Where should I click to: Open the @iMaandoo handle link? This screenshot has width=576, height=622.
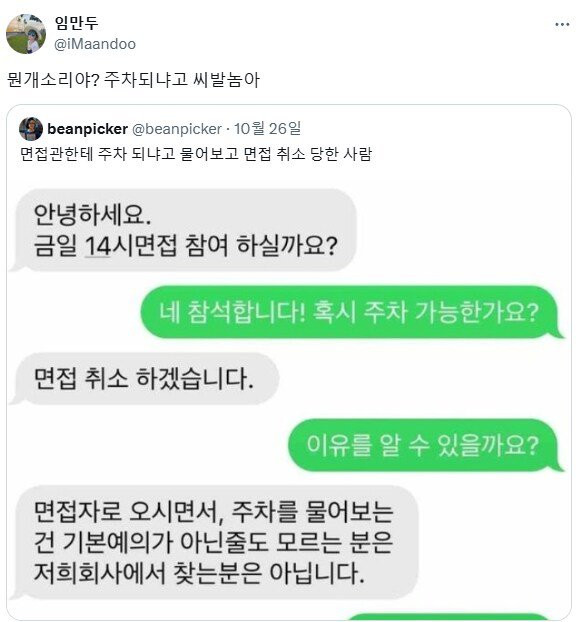coord(95,44)
